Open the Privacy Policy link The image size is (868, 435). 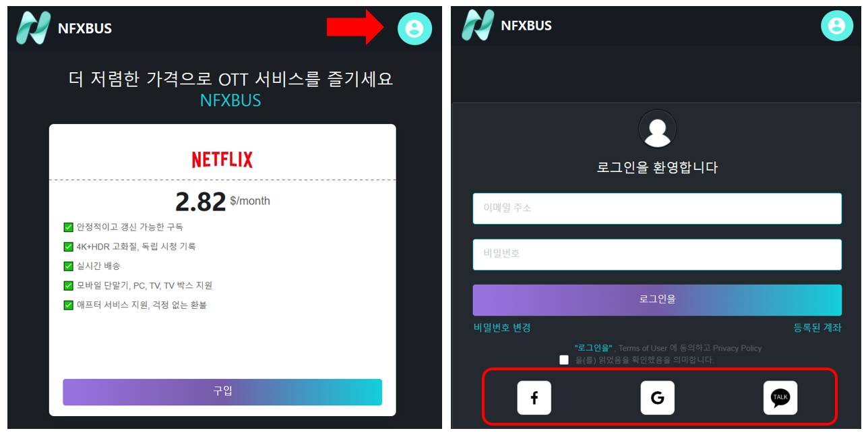pos(737,349)
